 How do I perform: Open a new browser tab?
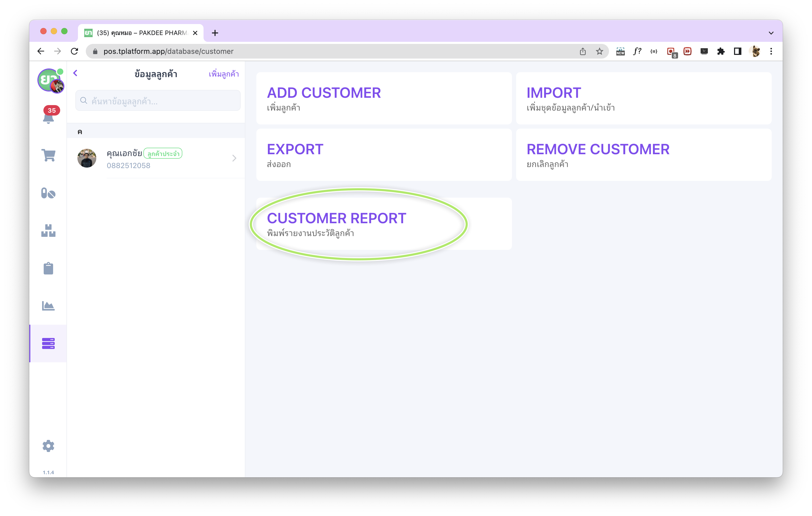[x=215, y=33]
